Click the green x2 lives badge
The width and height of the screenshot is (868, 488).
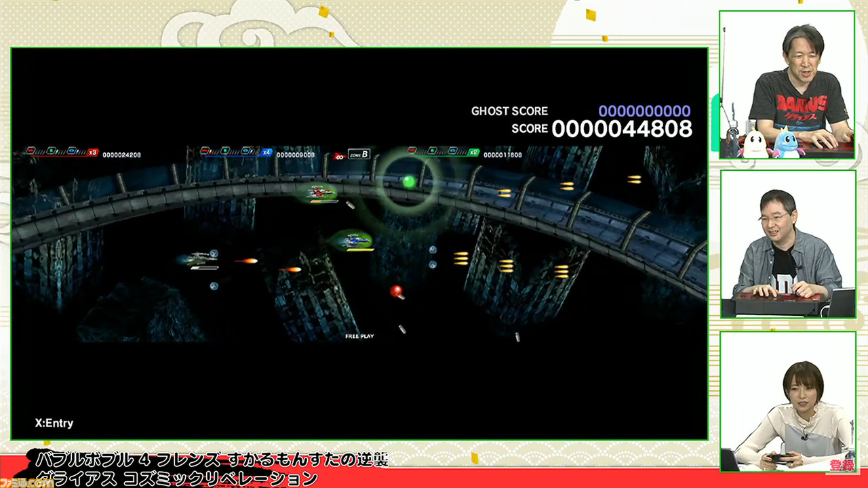474,153
